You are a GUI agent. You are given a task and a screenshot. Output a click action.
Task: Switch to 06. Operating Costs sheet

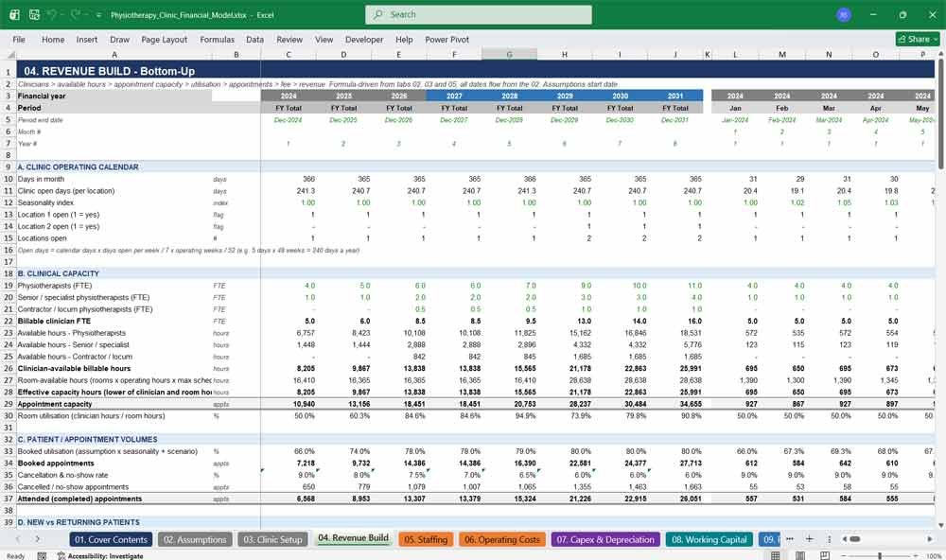(x=502, y=539)
